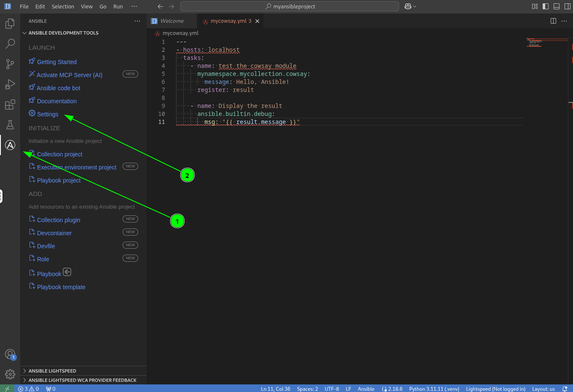The height and width of the screenshot is (392, 573).
Task: Select the mycowsay.yml editor tab
Action: 231,21
